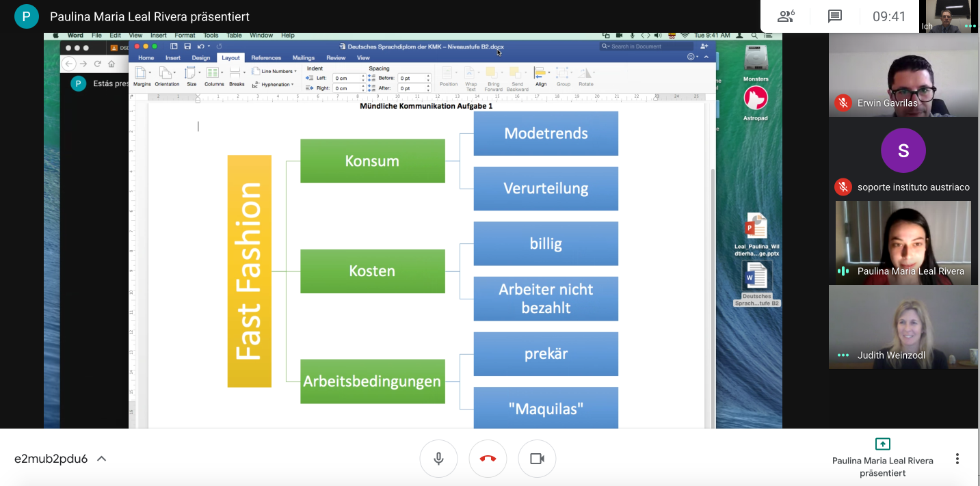The width and height of the screenshot is (980, 486).
Task: Click the Paulina Maria Leal Rivera präsentiert button
Action: pyautogui.click(x=882, y=457)
